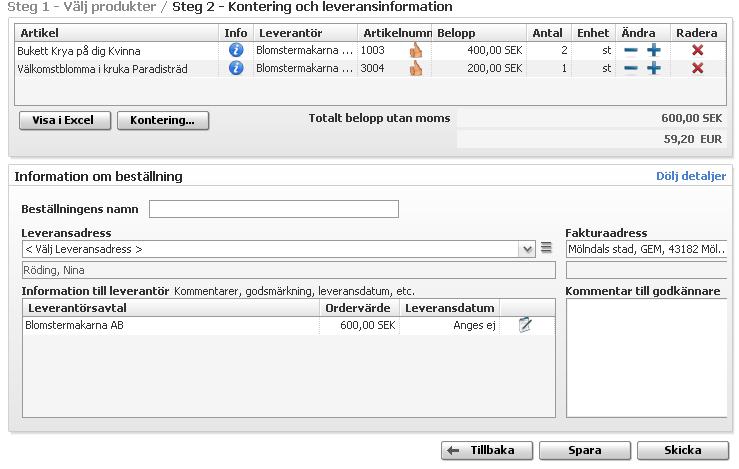Click the Leverantörsavtal column header
This screenshot has height=469, width=739.
coord(171,308)
